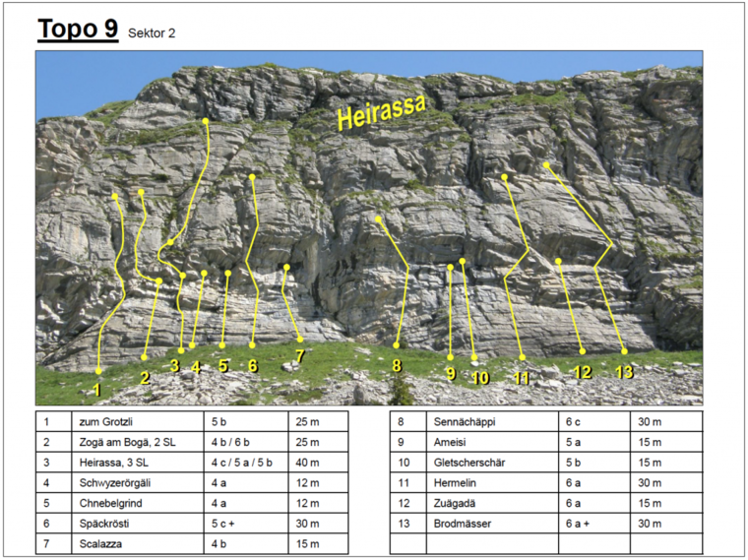Click the yellow "Heirassa" label on the cliff
The image size is (748, 560).
click(381, 112)
